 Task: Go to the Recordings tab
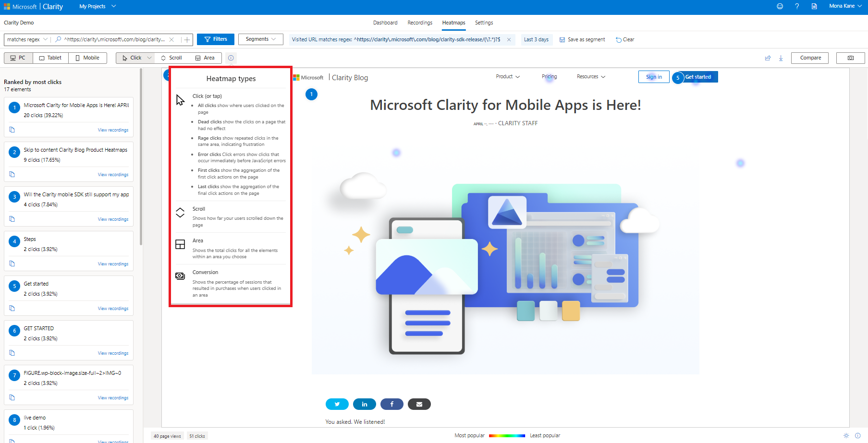pos(420,23)
